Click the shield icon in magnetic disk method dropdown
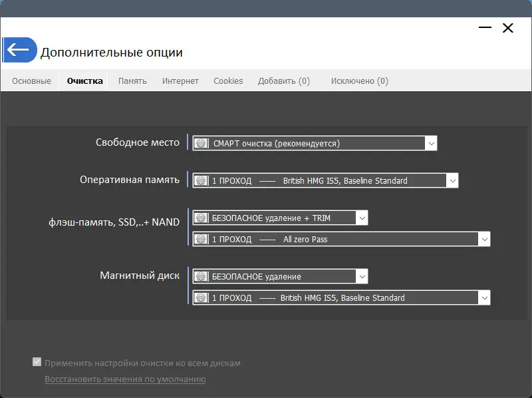Screen dimensions: 532x398 point(200,276)
